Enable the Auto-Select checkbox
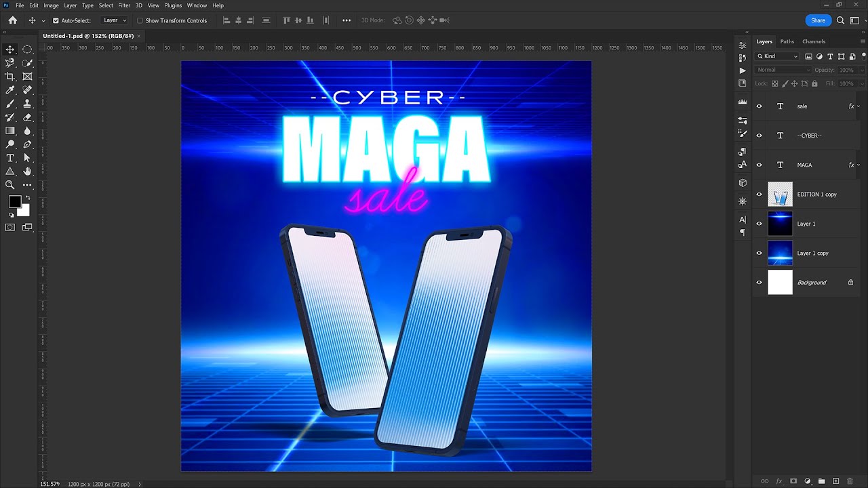This screenshot has width=868, height=488. (x=56, y=20)
